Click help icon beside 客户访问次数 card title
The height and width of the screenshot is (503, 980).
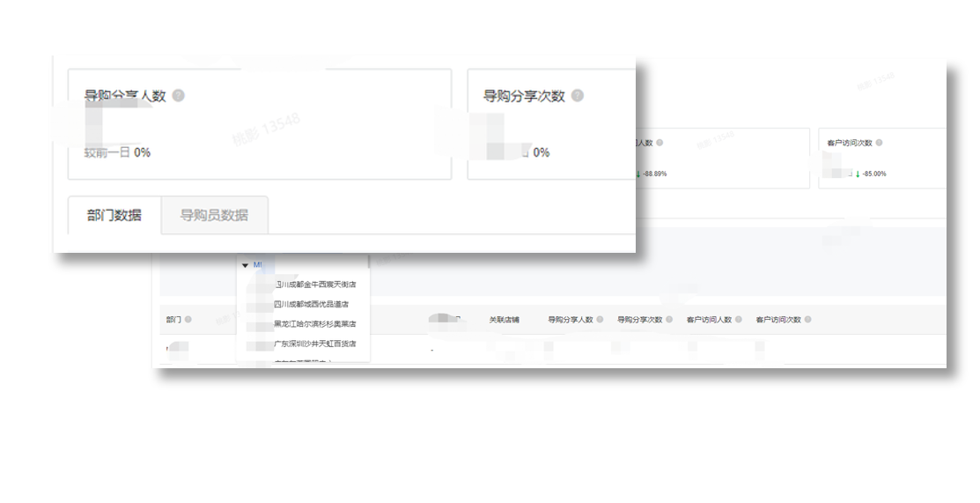tap(879, 143)
